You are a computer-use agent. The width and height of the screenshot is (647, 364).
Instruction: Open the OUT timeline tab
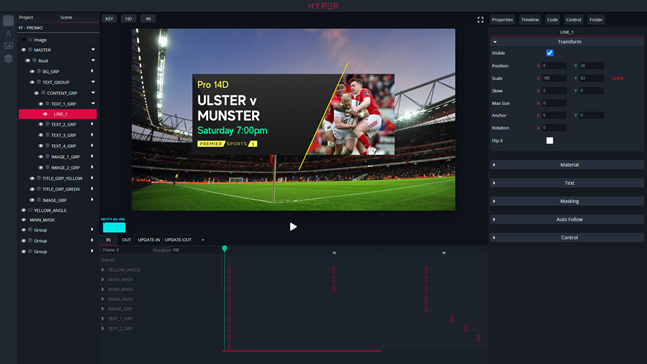[x=126, y=240]
